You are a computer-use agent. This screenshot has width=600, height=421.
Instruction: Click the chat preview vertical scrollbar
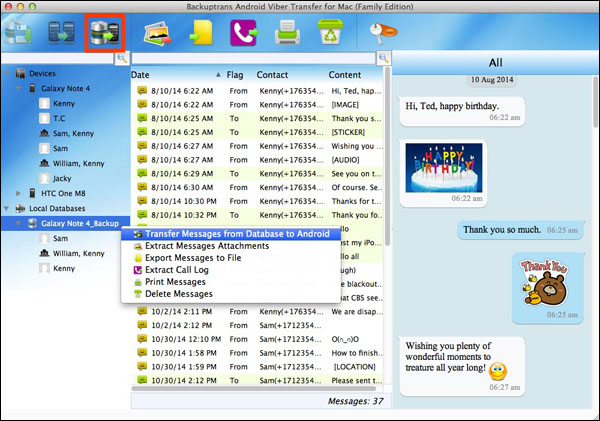[x=595, y=101]
